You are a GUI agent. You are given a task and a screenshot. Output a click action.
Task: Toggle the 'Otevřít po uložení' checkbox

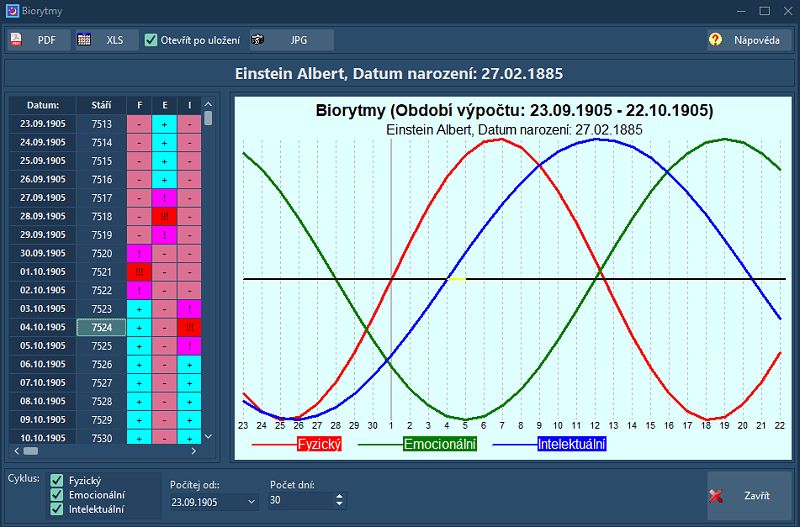coord(151,40)
